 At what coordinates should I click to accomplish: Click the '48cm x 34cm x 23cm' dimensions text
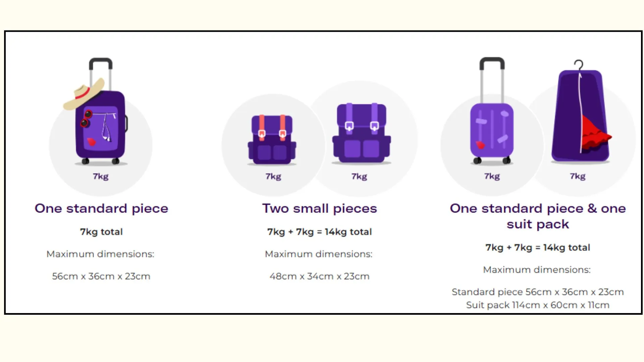(x=319, y=276)
